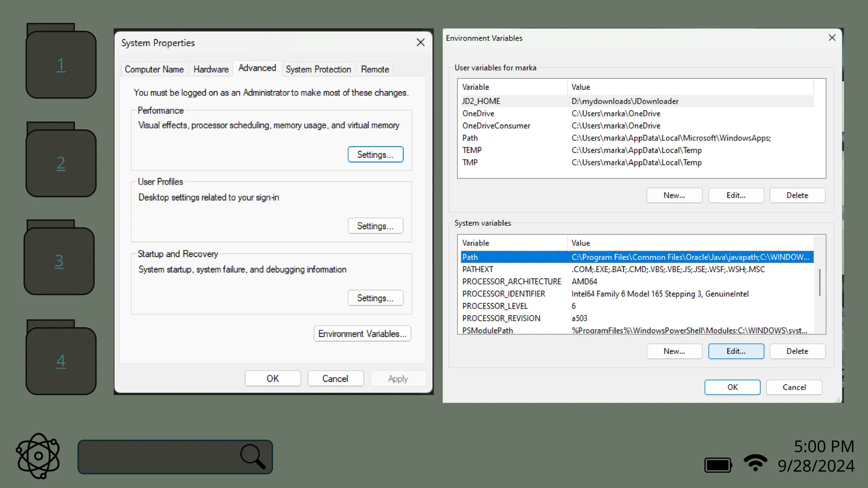Viewport: 868px width, 488px height.
Task: Open Performance Settings button
Action: pyautogui.click(x=375, y=155)
